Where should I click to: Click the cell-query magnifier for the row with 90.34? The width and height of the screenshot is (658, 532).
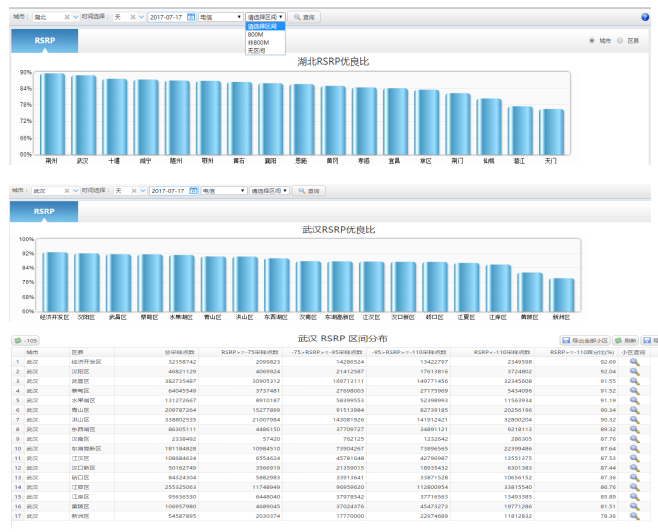tap(634, 410)
